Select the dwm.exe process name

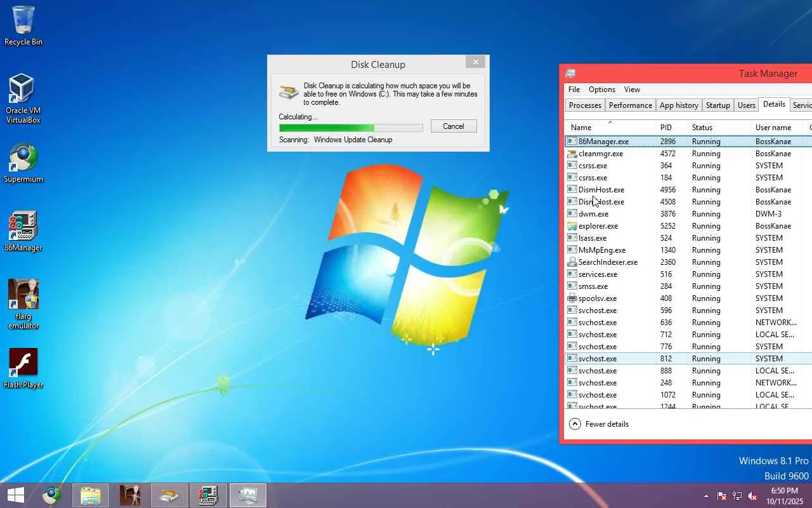[x=593, y=214]
